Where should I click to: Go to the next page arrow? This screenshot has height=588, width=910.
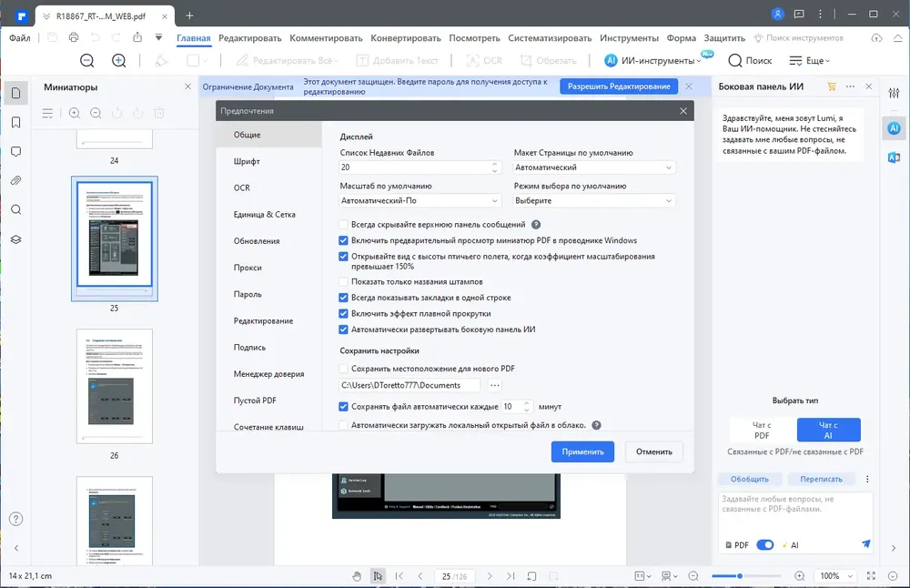click(x=490, y=576)
